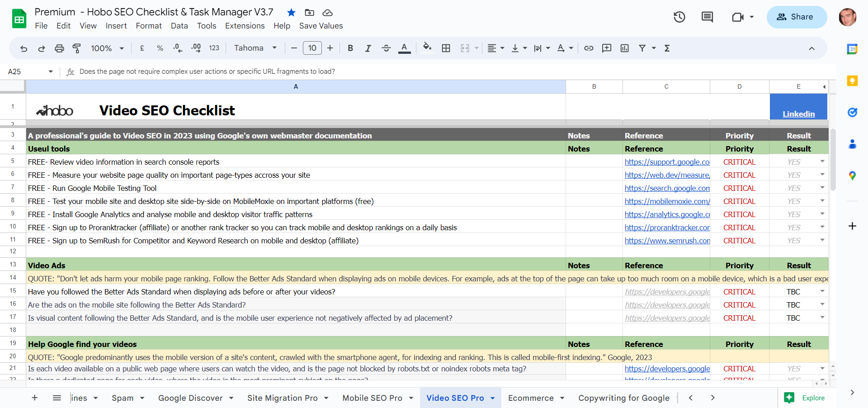Open the mobilemoxie.com link
Viewport: 868px width, 408px height.
[667, 201]
